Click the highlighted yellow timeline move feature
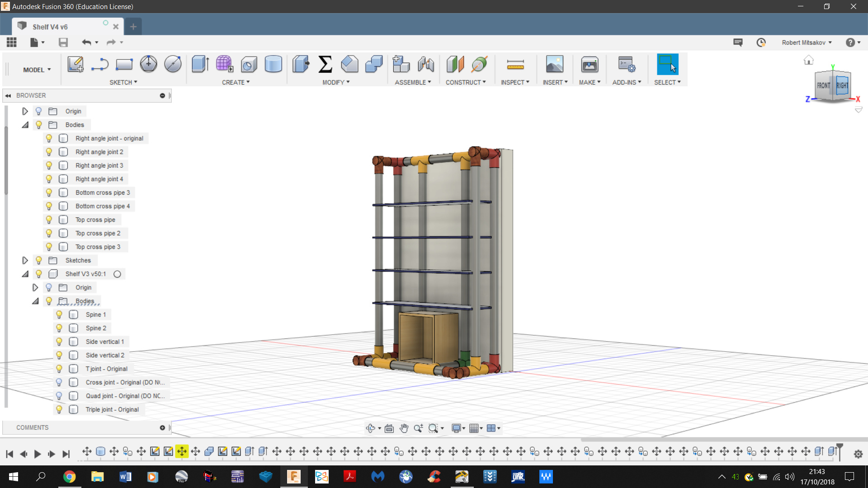 tap(182, 451)
